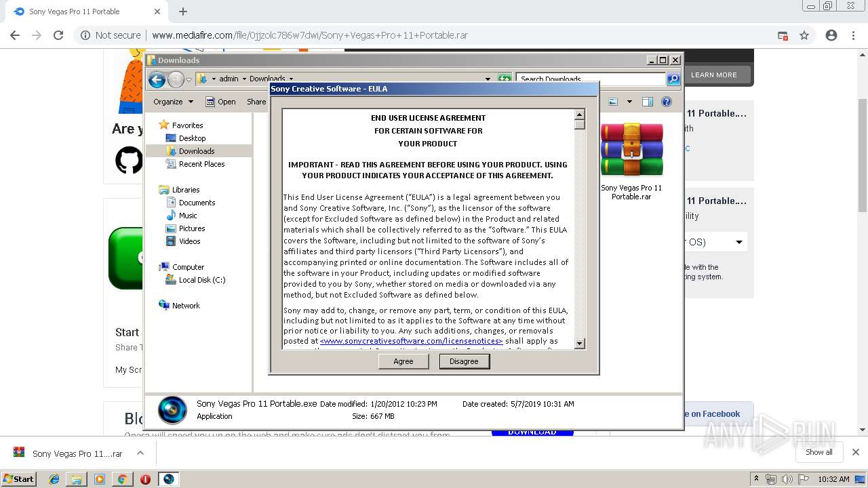Close the Sony Vegas Pro 11 Portable tab

pyautogui.click(x=157, y=12)
